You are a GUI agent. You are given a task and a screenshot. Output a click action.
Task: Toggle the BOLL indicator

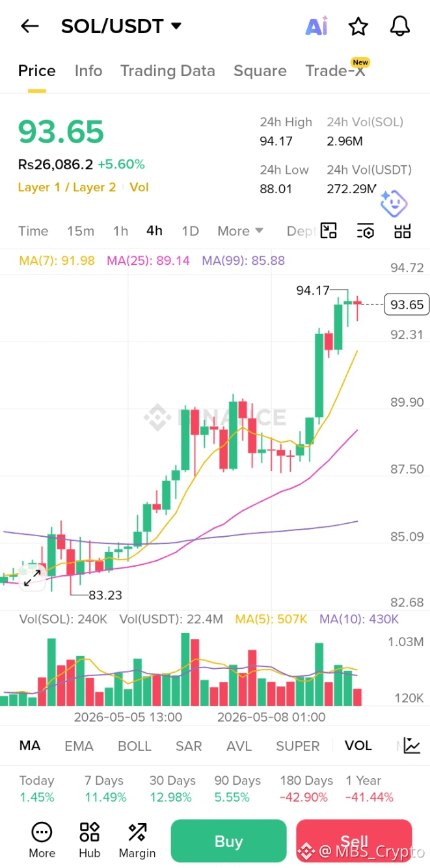tap(135, 746)
